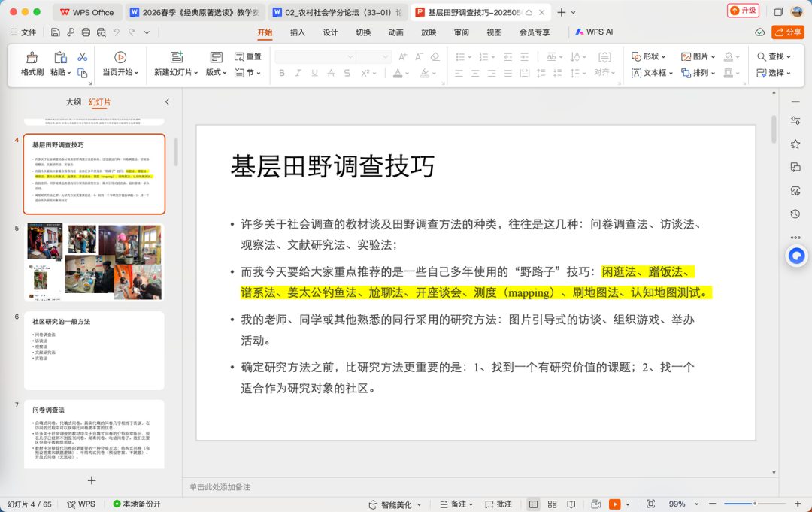The width and height of the screenshot is (812, 512).
Task: Click the Decrease Indent icon
Action: click(x=508, y=56)
